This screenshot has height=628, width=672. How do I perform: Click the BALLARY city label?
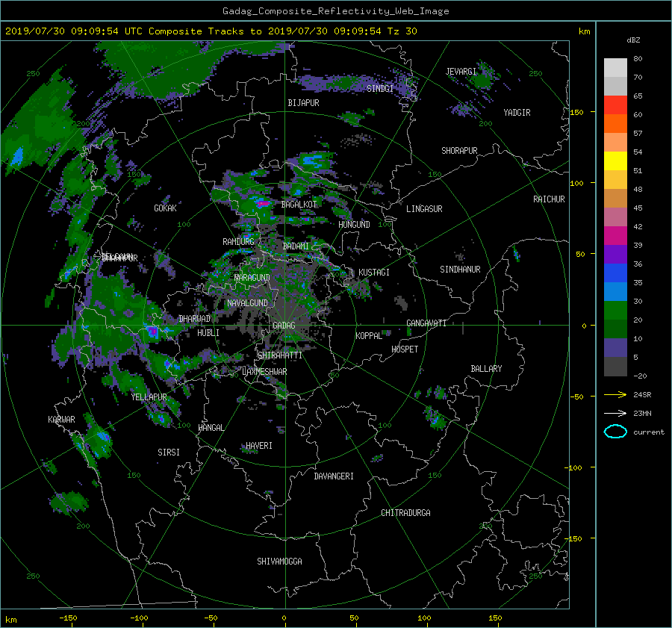pos(486,369)
